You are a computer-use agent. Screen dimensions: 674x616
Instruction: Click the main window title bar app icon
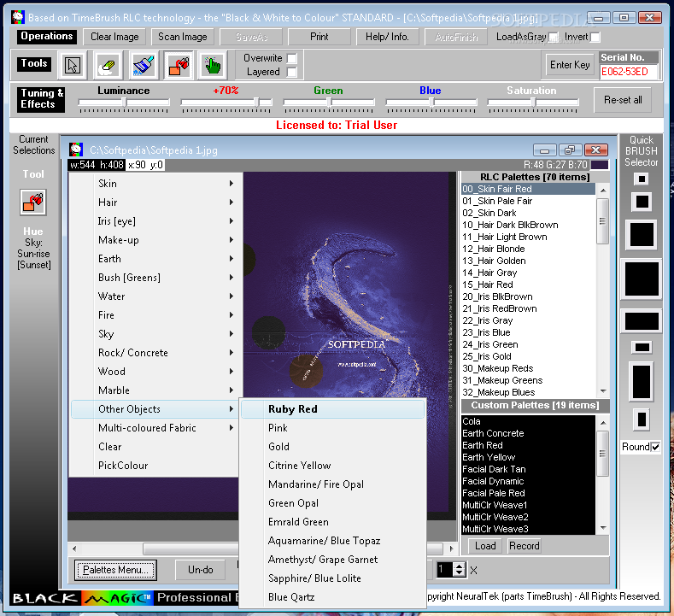18,17
